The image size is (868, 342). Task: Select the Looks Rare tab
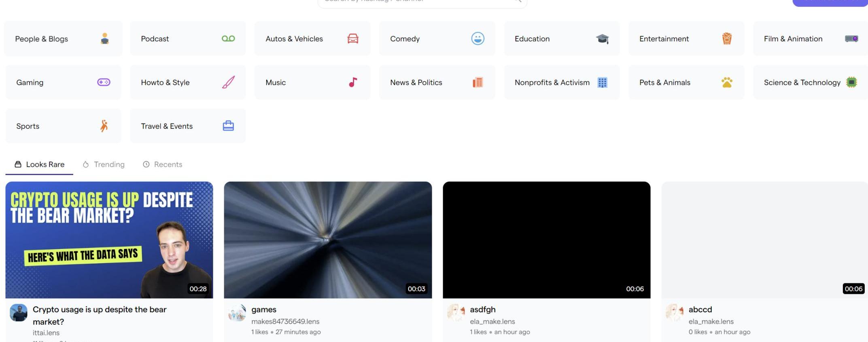pos(40,164)
